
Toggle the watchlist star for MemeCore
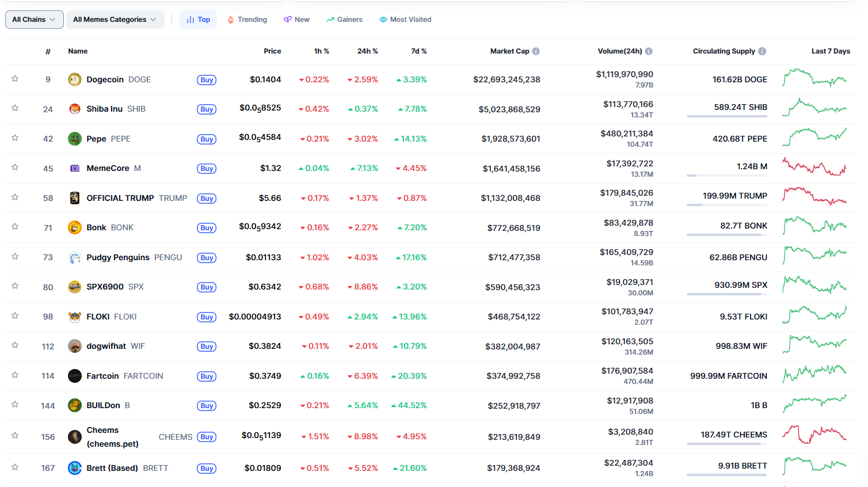(16, 168)
